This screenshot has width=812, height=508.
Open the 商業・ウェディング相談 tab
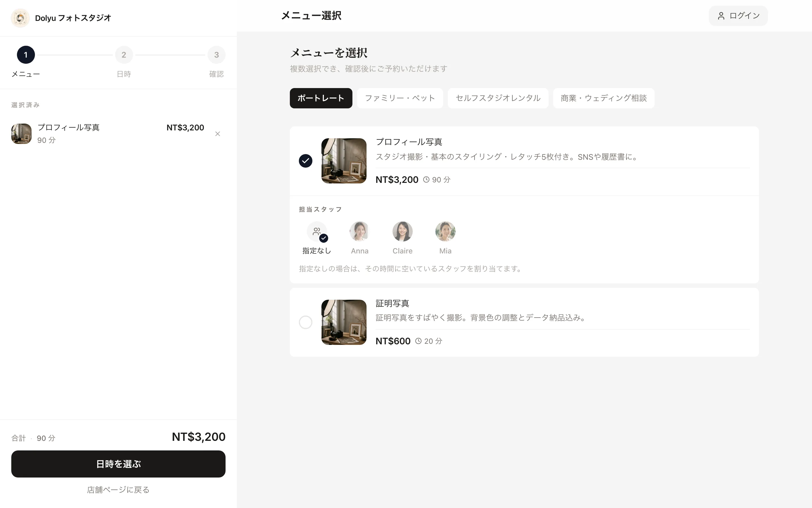pos(604,98)
